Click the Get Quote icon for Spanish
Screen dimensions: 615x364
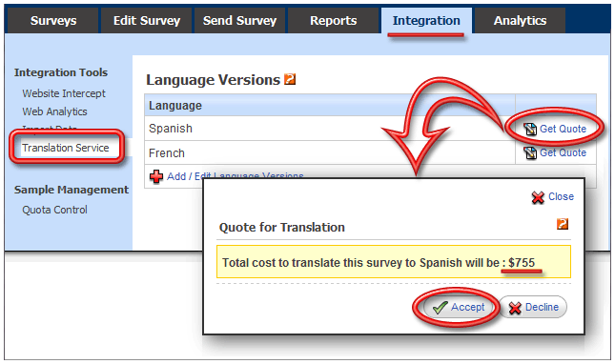[530, 129]
